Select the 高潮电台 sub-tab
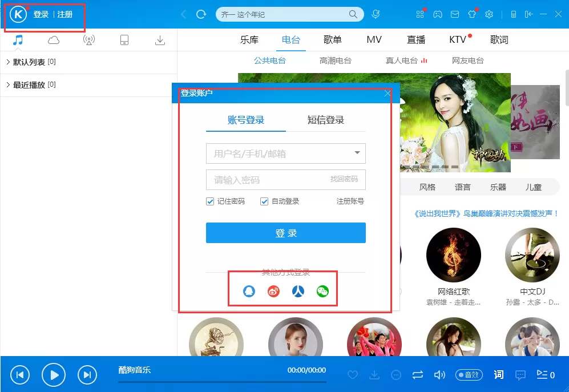 (336, 60)
